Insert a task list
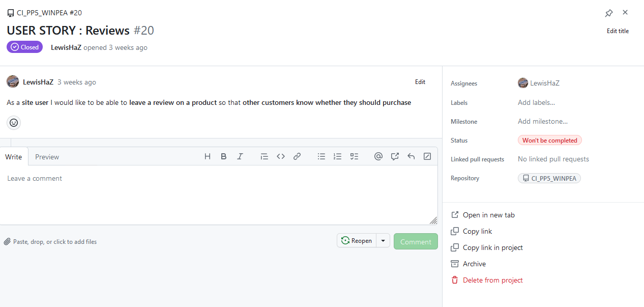 (354, 157)
